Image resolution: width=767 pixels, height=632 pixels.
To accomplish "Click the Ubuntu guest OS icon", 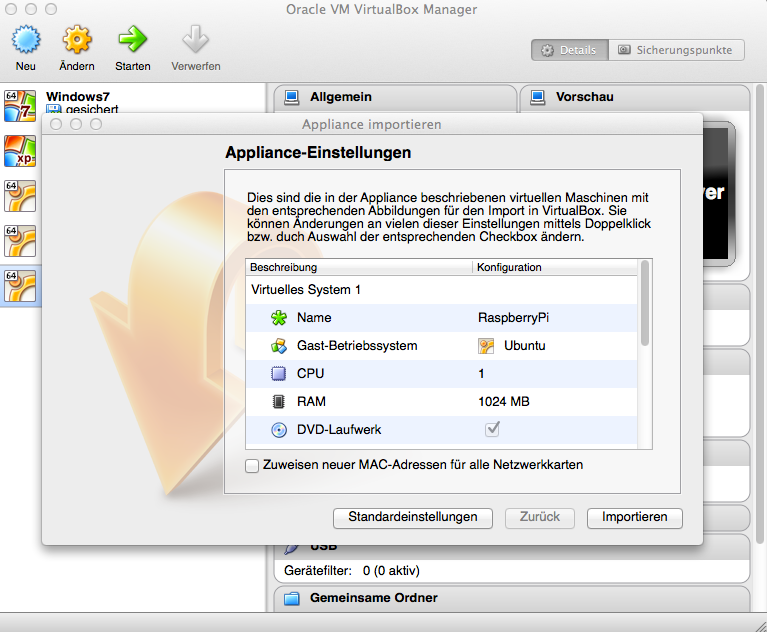I will point(486,346).
